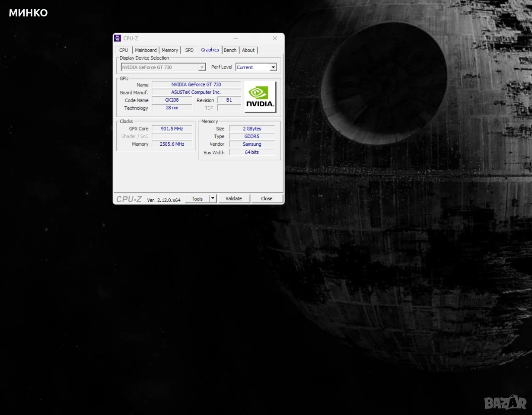532x415 pixels.
Task: Click the 2505.6 MHz memory clock value
Action: [x=172, y=144]
